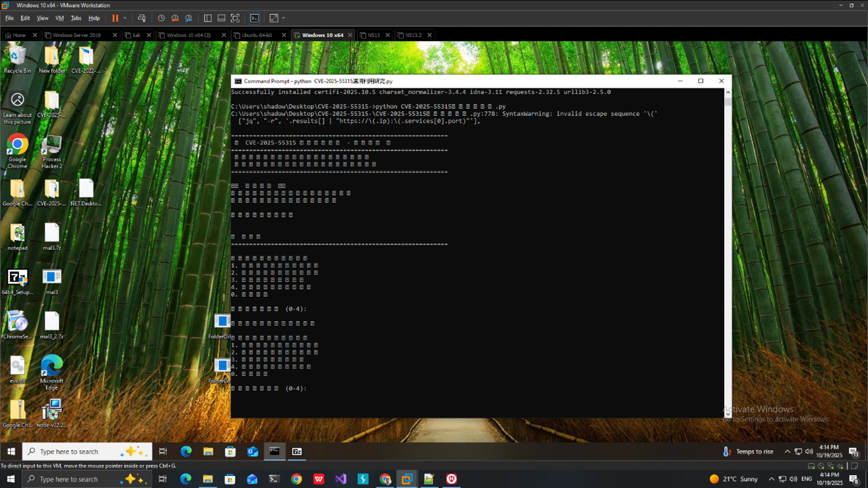
Task: Click the Pause VM button in toolbar
Action: [115, 18]
